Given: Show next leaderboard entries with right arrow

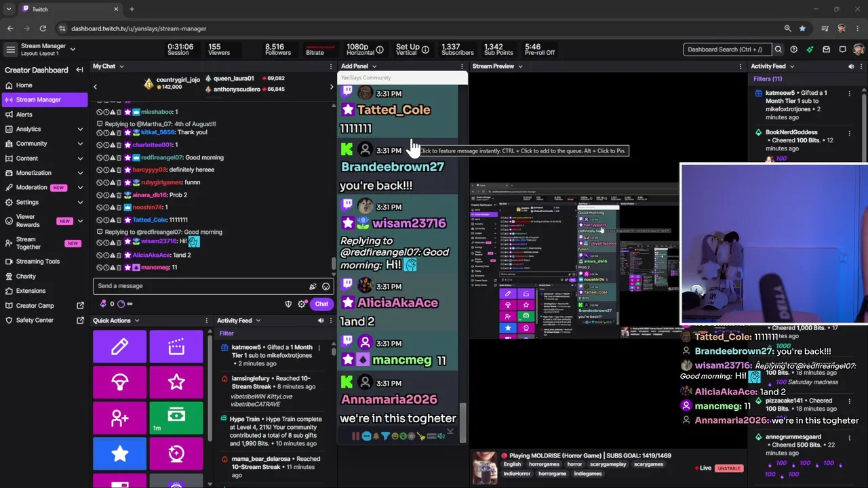Looking at the screenshot, I should 331,87.
